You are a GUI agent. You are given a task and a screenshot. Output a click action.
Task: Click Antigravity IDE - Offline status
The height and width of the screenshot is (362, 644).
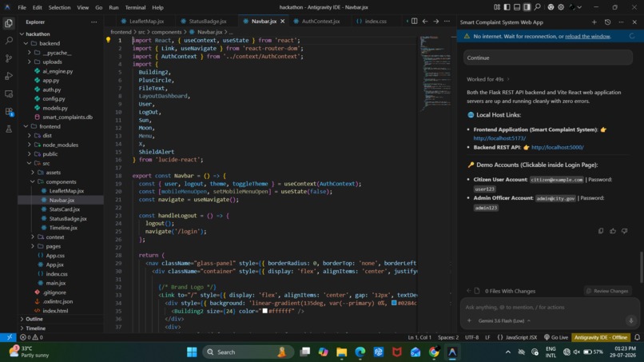click(601, 337)
